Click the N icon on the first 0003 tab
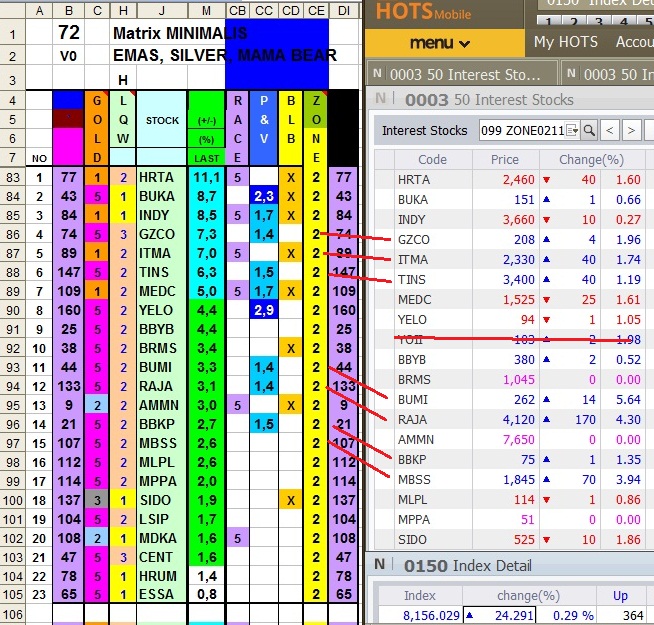 377,73
